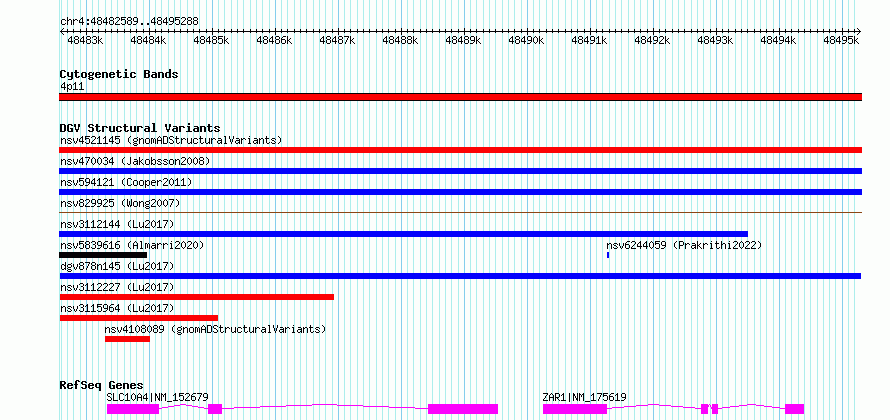Click the nsv594121 (Cooper2011) label

point(126,182)
